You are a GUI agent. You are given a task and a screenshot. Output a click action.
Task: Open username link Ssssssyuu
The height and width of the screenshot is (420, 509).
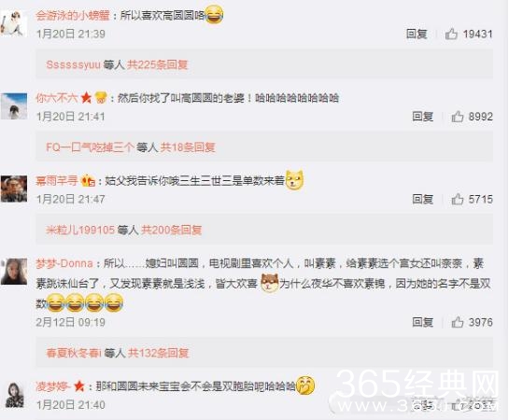pyautogui.click(x=74, y=64)
